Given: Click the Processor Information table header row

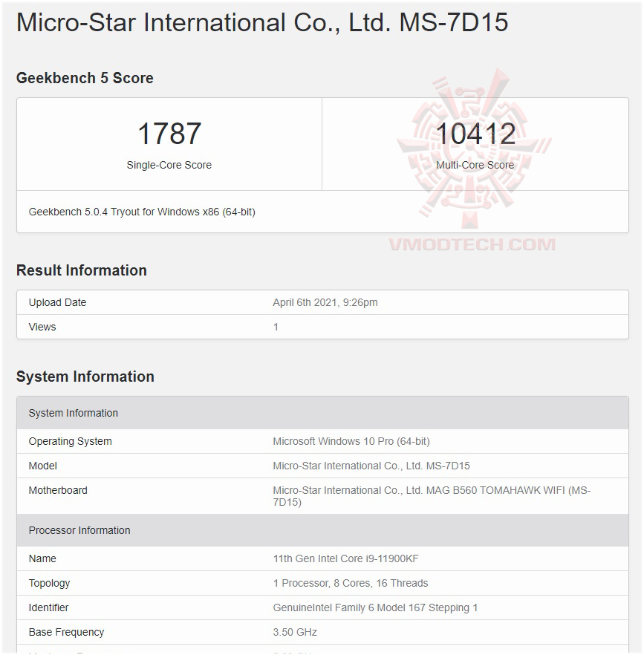Looking at the screenshot, I should coord(322,530).
